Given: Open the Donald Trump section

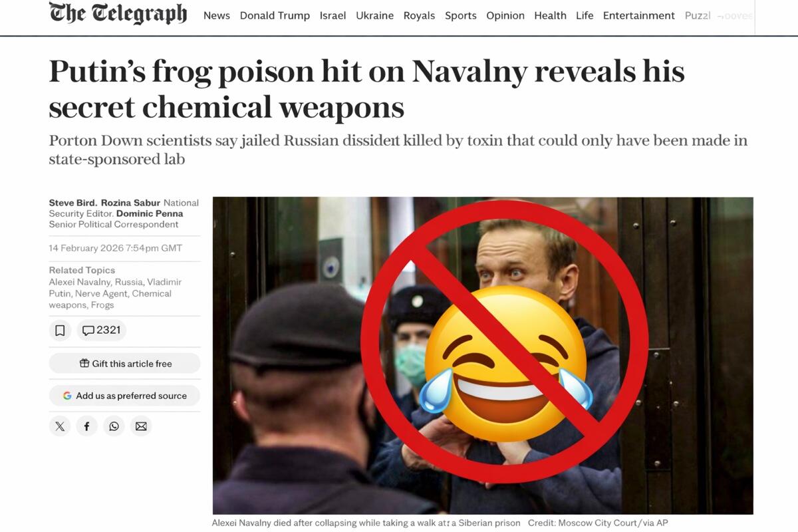Looking at the screenshot, I should [x=275, y=15].
